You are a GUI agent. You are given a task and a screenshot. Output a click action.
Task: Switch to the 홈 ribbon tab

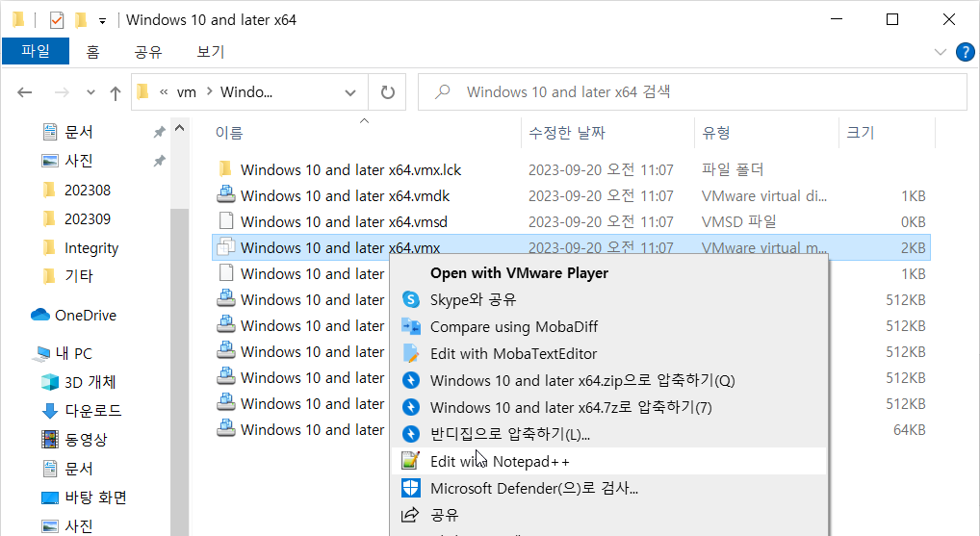(92, 51)
